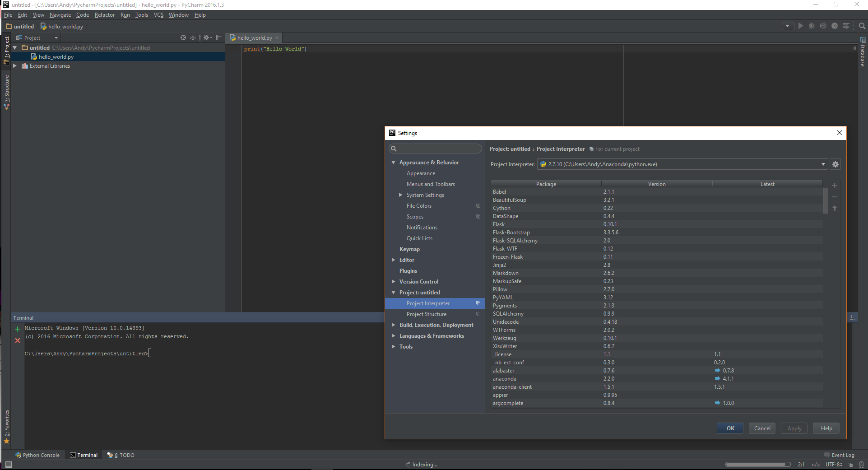Launch the profiler toolbar icon
This screenshot has height=470, width=868.
point(835,26)
